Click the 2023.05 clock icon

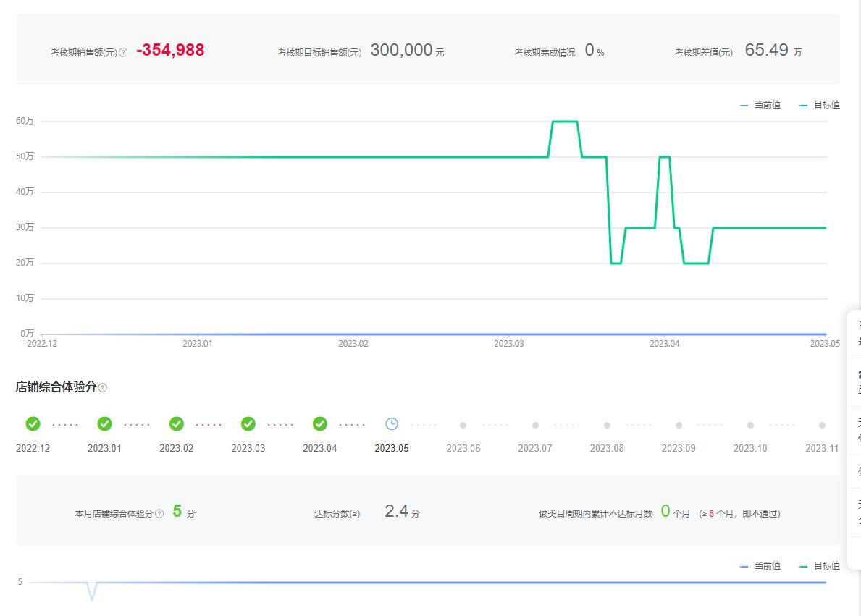tap(392, 424)
